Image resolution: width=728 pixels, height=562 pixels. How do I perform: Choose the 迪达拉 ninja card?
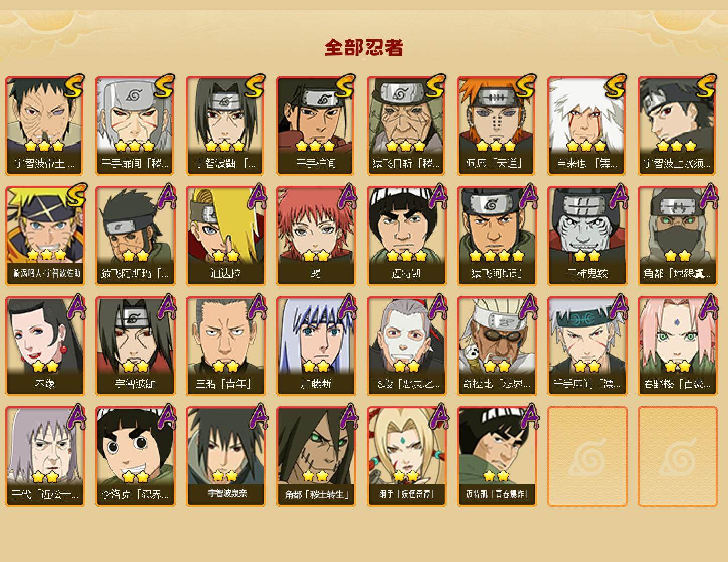[x=226, y=236]
